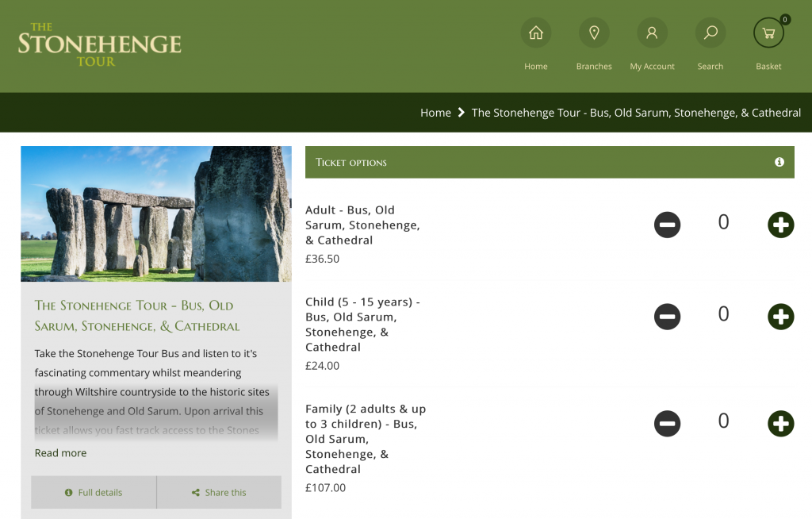Increase Adult ticket quantity with plus
This screenshot has height=519, width=812.
click(780, 225)
